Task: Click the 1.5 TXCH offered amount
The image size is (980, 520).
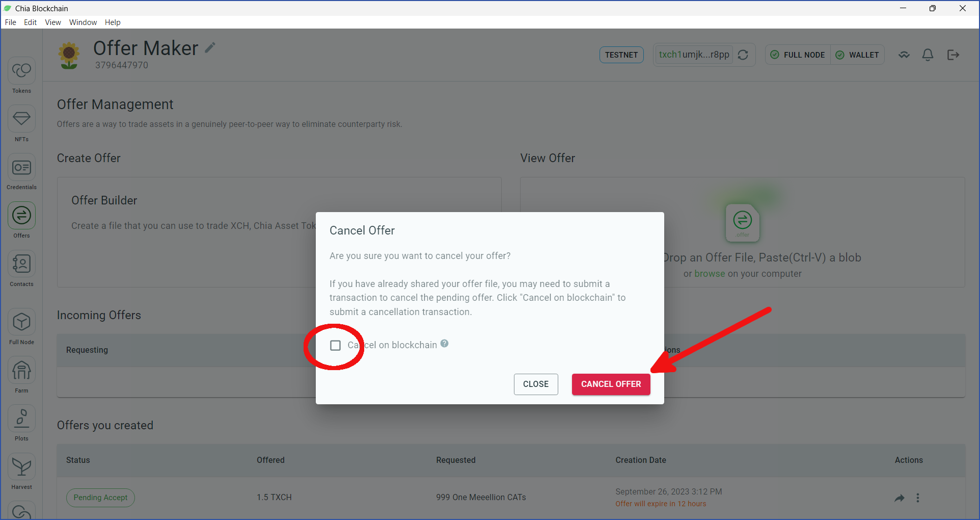Action: tap(274, 498)
